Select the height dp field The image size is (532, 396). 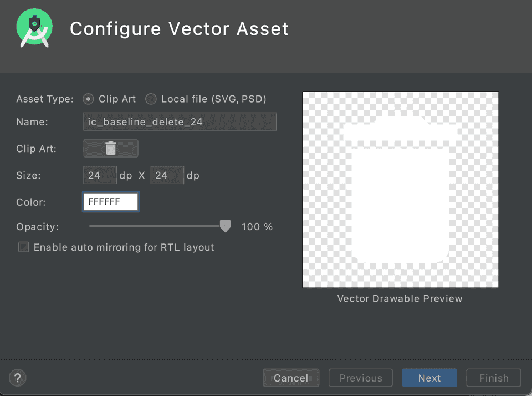167,175
